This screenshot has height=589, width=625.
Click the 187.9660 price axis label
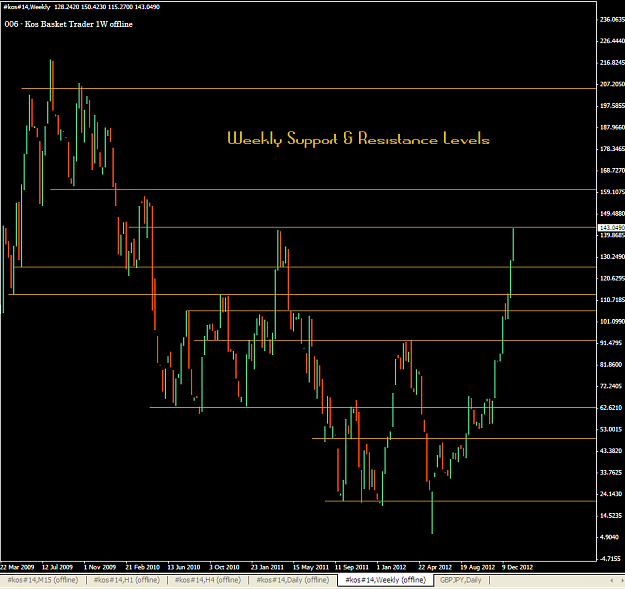pyautogui.click(x=612, y=127)
